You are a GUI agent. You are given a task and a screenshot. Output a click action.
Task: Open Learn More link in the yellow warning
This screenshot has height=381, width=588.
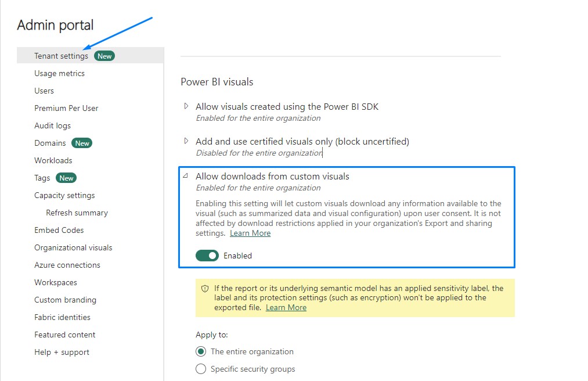pos(286,308)
